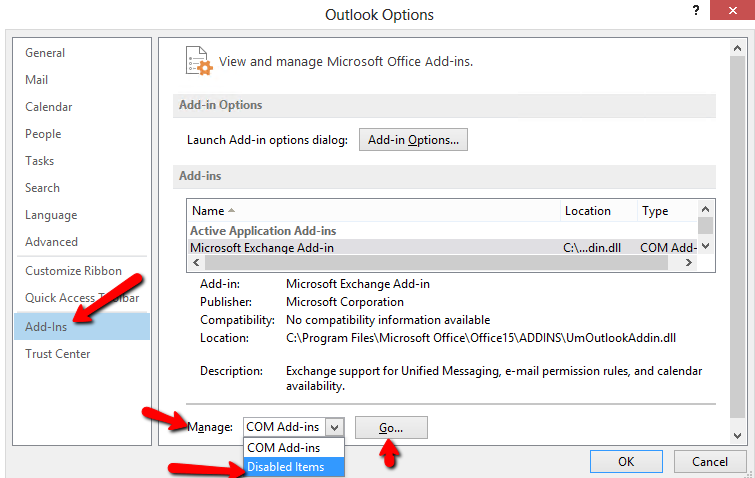The image size is (755, 478).
Task: Dismiss the dialog with Cancel
Action: (710, 462)
